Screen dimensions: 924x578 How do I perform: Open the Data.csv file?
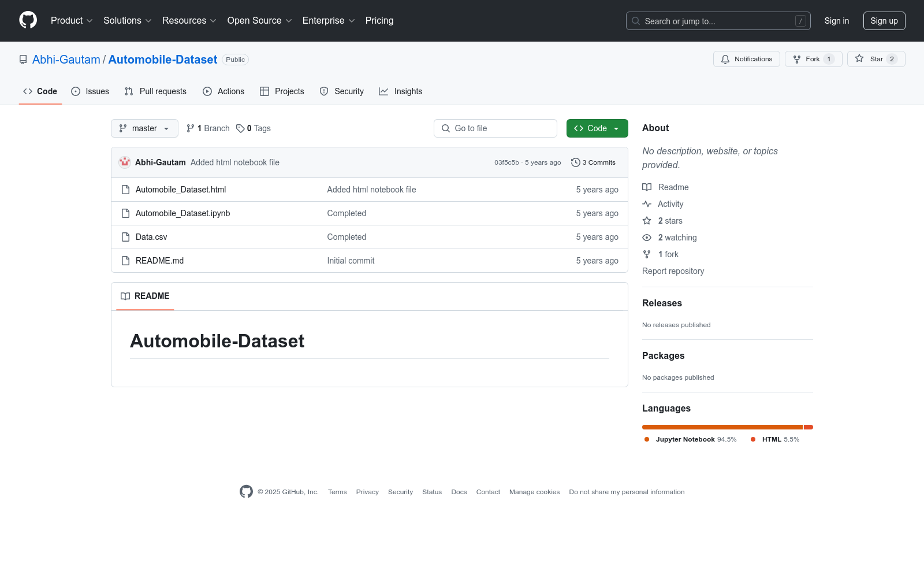(151, 237)
